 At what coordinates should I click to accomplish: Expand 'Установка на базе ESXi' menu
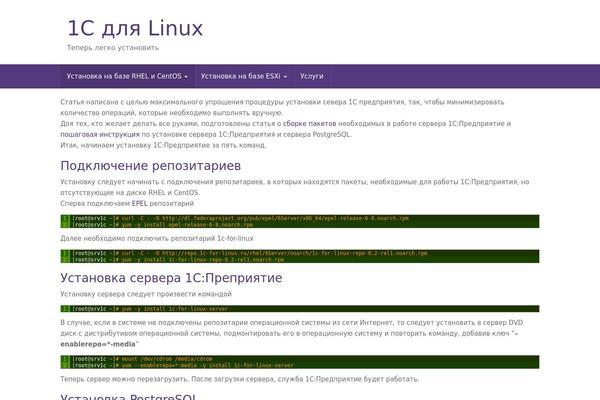click(244, 76)
